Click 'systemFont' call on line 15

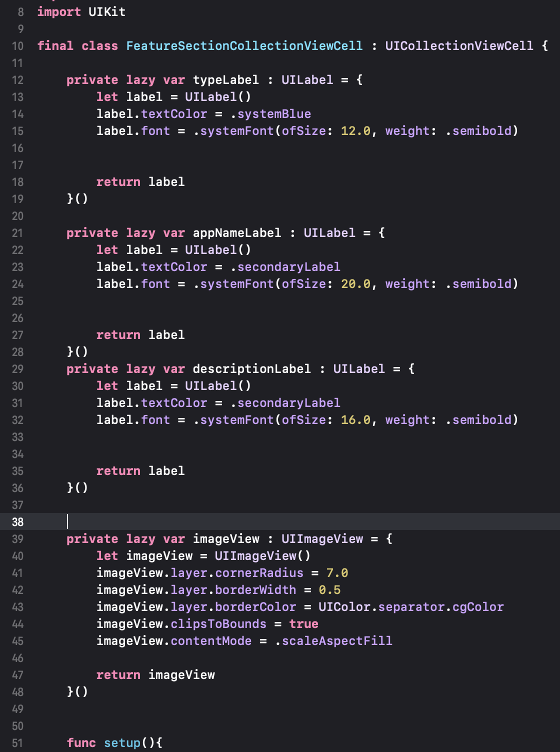click(x=237, y=131)
